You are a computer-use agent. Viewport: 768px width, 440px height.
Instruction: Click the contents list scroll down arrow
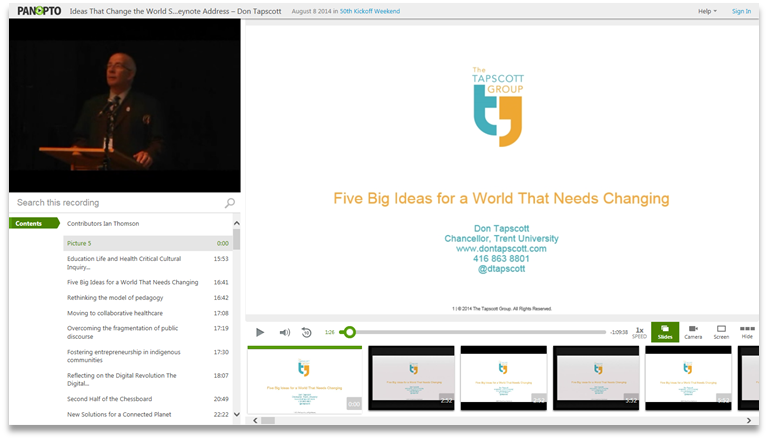(x=237, y=415)
